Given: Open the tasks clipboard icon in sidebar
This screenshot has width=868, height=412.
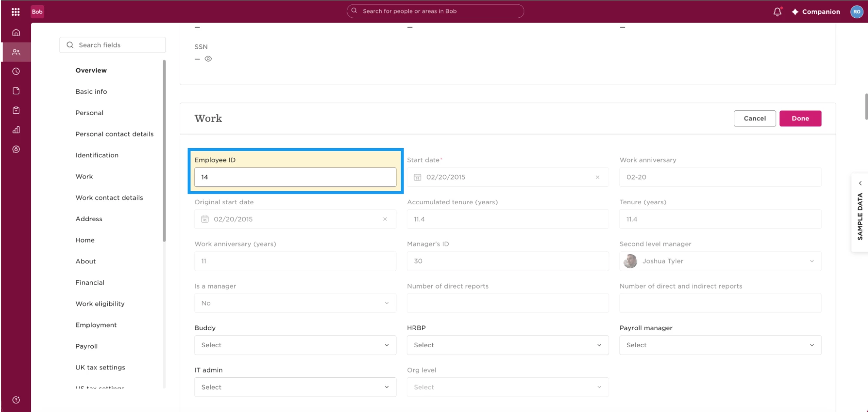Looking at the screenshot, I should pos(16,110).
